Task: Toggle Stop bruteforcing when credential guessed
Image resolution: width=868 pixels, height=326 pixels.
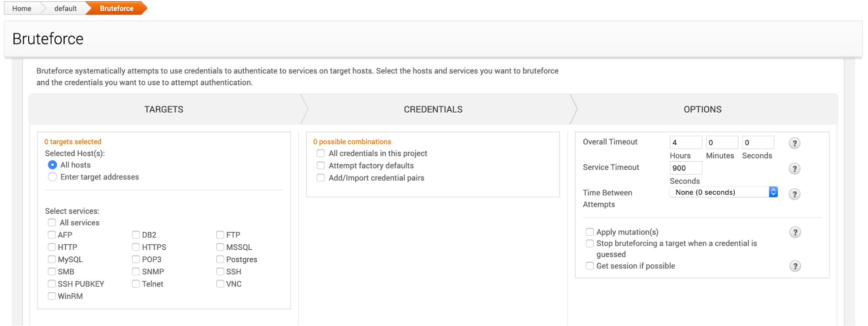Action: [590, 243]
